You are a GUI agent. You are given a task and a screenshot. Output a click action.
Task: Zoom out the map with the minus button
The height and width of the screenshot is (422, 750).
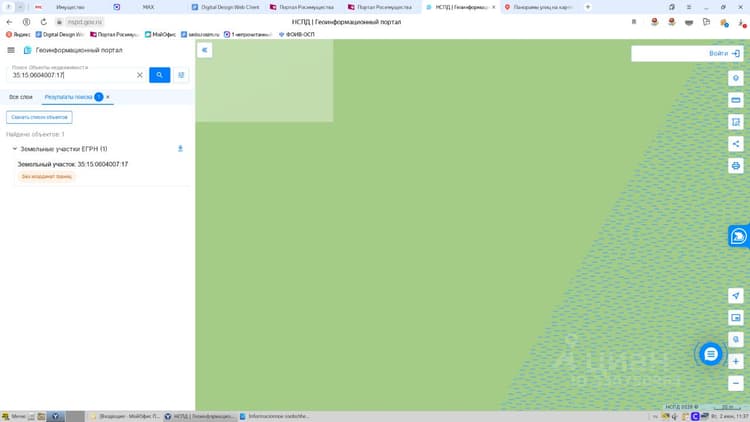[x=736, y=383]
